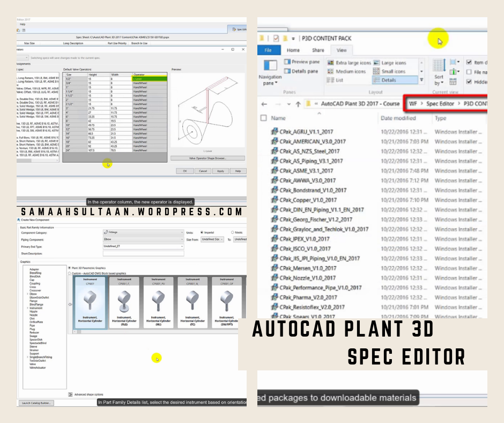This screenshot has width=504, height=423.
Task: Expand the Instrument tree node
Action: click(28, 308)
